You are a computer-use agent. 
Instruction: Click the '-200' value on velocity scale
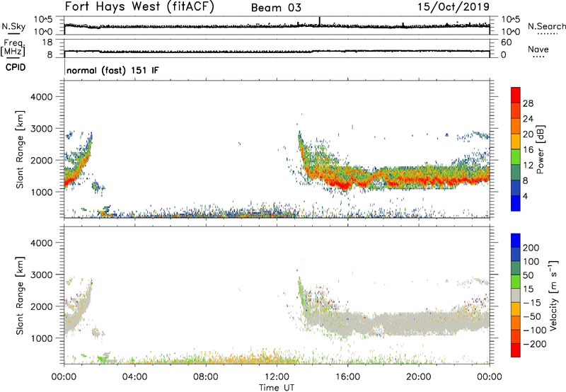tap(533, 344)
